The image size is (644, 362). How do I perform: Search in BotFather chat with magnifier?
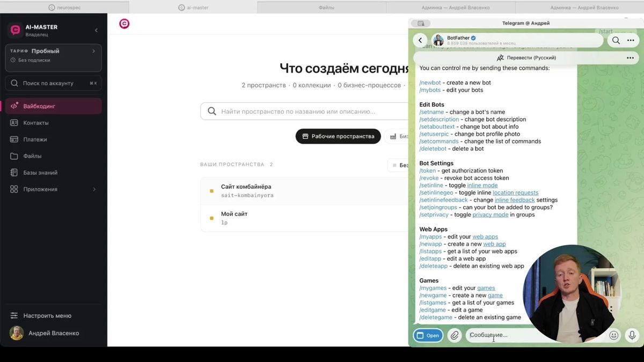click(x=616, y=40)
